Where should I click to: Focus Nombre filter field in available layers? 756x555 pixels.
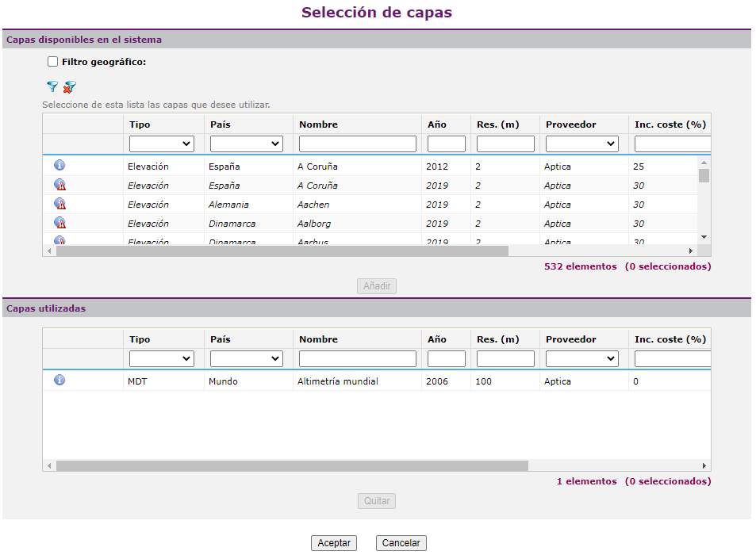[357, 144]
